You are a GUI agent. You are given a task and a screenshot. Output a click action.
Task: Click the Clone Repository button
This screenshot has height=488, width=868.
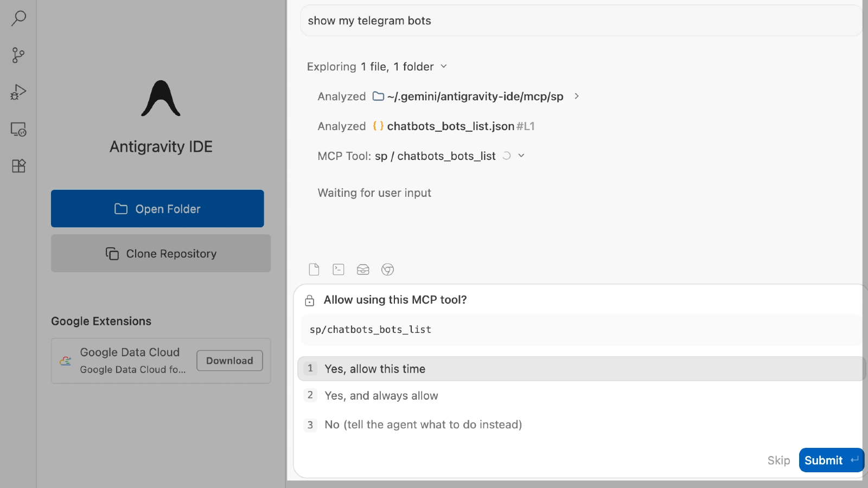pyautogui.click(x=161, y=253)
